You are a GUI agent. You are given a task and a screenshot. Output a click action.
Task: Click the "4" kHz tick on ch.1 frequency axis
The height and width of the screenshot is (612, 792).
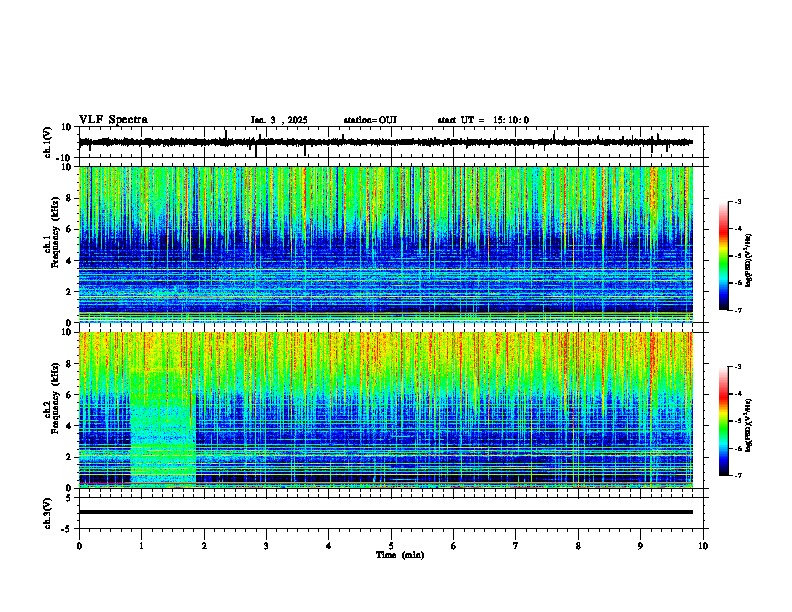[x=70, y=261]
